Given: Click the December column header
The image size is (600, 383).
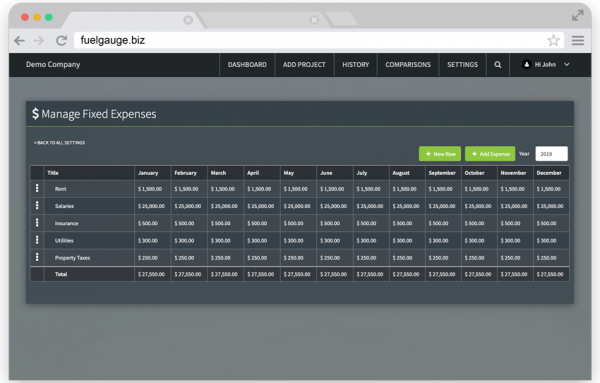Looking at the screenshot, I should click(x=551, y=173).
